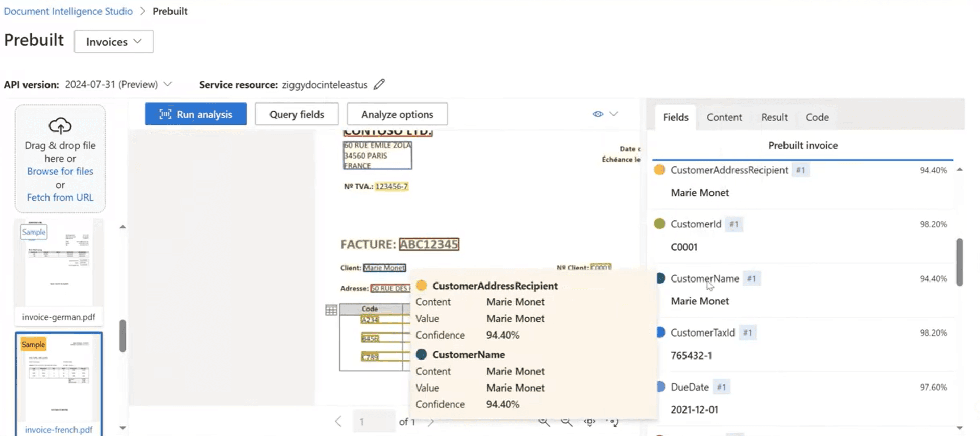The image size is (980, 436).
Task: Go to the previous page arrow
Action: (x=338, y=421)
